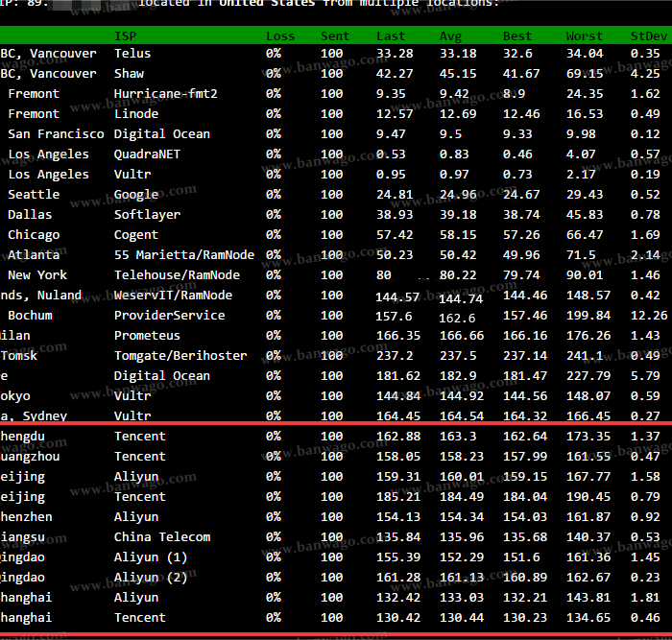The height and width of the screenshot is (640, 672).
Task: Click the Best value 12.46
Action: point(521,114)
